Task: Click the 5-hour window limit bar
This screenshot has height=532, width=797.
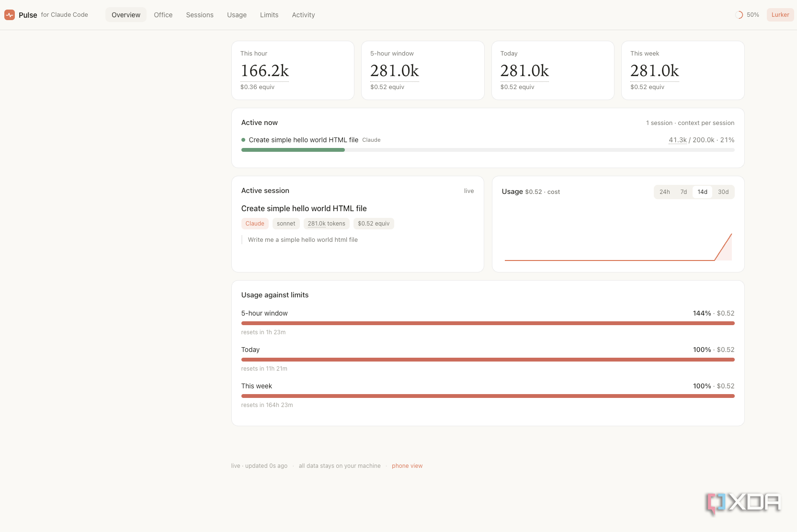Action: (488, 323)
